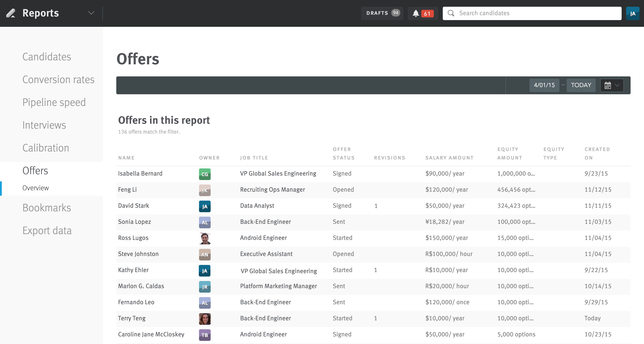The height and width of the screenshot is (344, 644).
Task: Expand the Reports title dropdown chevron
Action: pyautogui.click(x=91, y=13)
